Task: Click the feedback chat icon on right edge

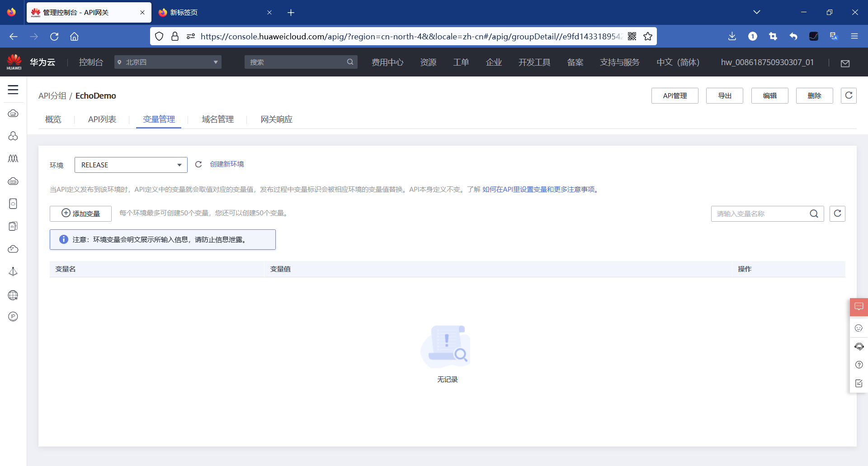Action: click(x=859, y=307)
